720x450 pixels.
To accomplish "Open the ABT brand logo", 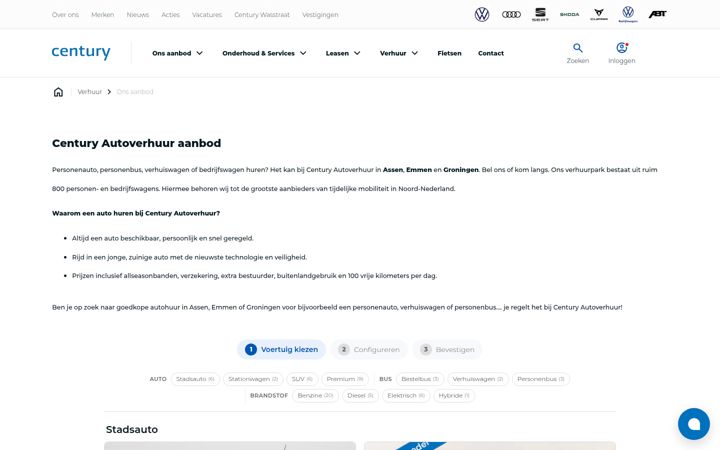I will click(658, 15).
